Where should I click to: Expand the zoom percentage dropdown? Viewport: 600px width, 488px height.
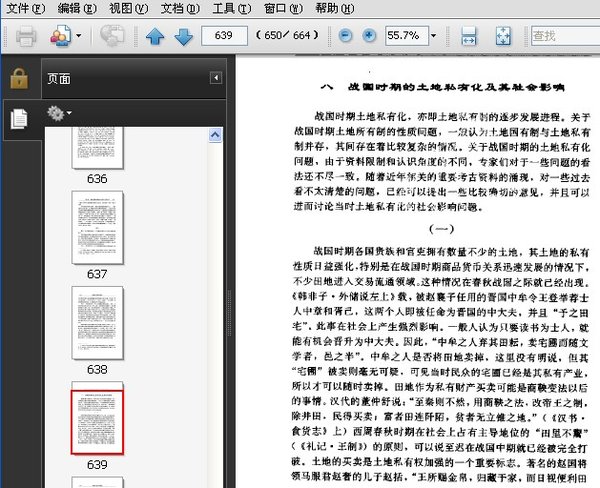click(434, 36)
